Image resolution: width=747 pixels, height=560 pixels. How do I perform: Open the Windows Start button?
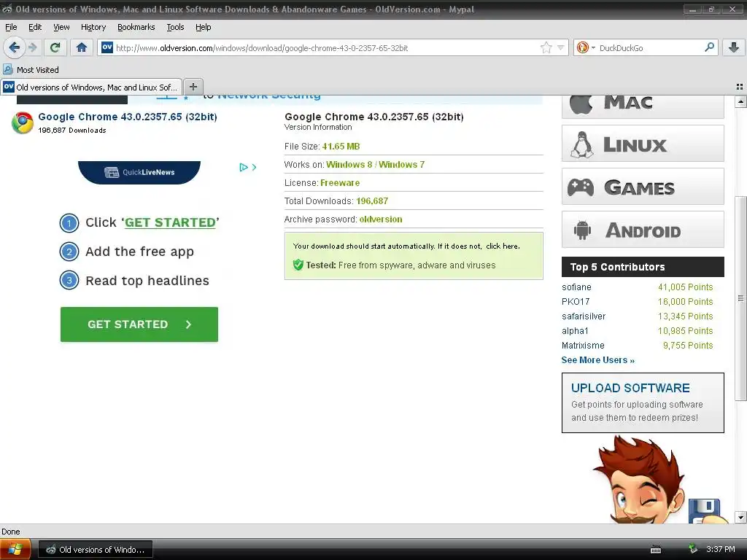click(x=15, y=550)
